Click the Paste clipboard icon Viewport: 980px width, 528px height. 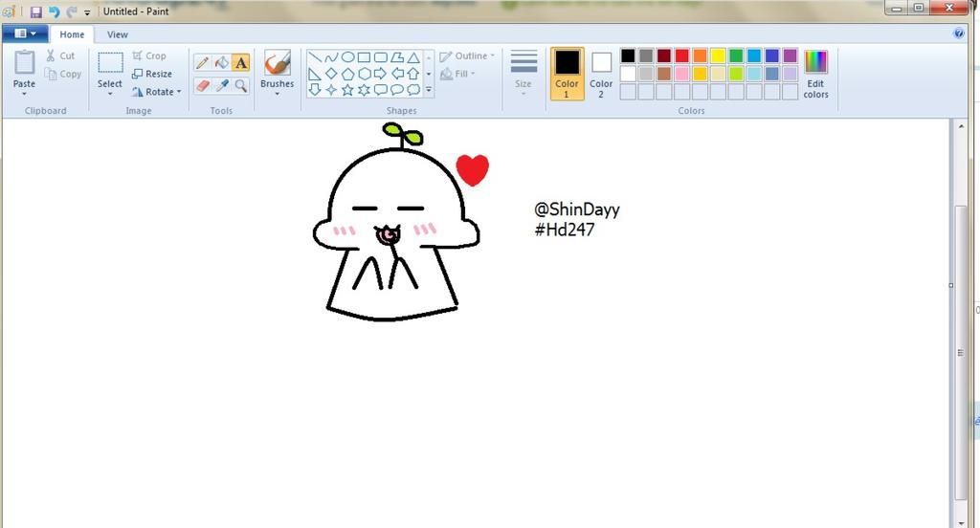pos(24,62)
